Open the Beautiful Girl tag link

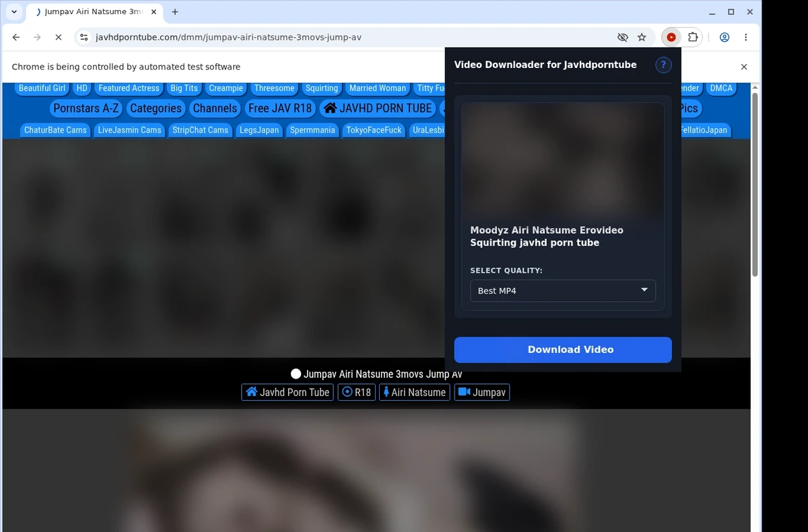point(42,88)
